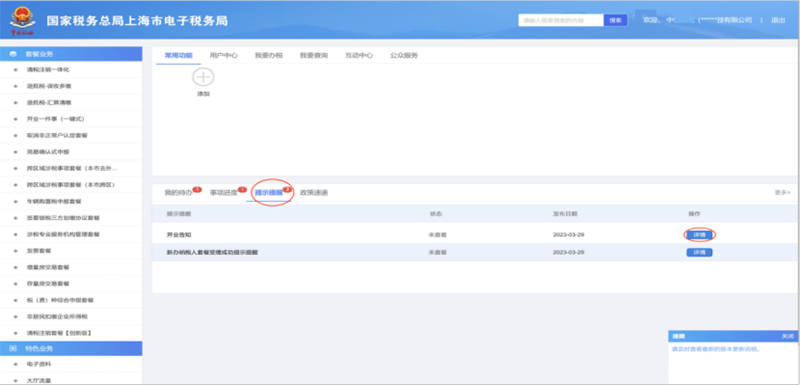Click the red badge on 我的待办
800x385 pixels.
tap(197, 190)
